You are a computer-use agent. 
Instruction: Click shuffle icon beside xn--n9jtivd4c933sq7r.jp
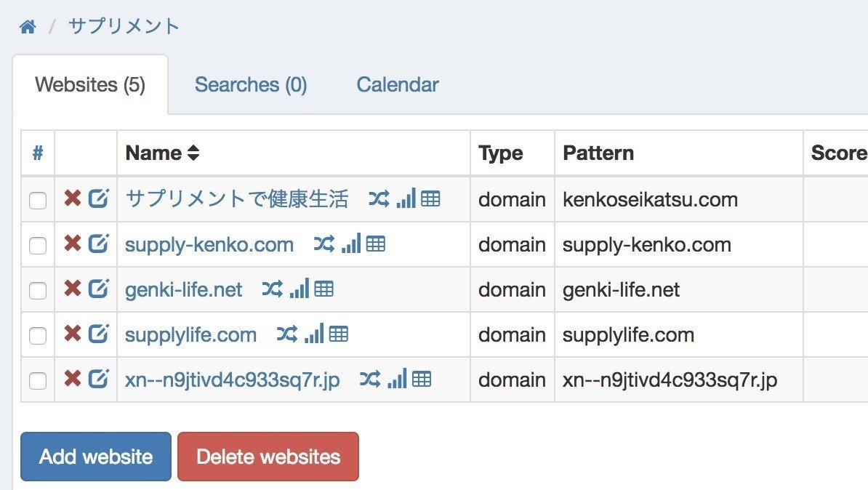point(370,379)
